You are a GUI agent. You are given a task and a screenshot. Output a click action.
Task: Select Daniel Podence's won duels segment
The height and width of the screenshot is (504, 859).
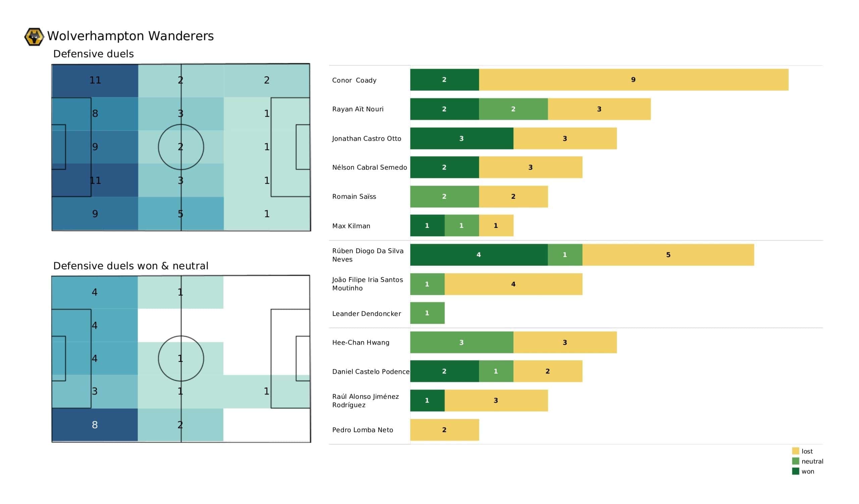444,371
